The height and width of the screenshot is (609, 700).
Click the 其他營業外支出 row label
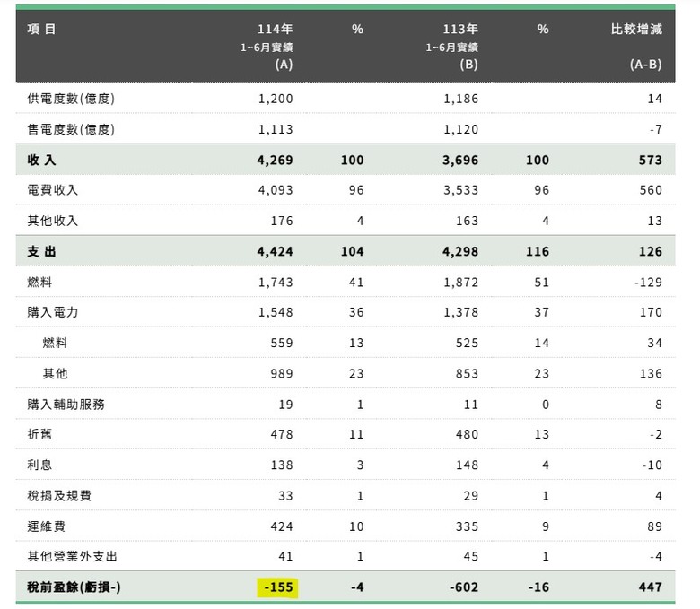pyautogui.click(x=73, y=557)
